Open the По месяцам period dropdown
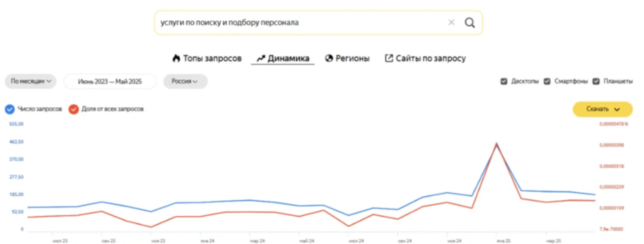The image size is (644, 244). 31,81
